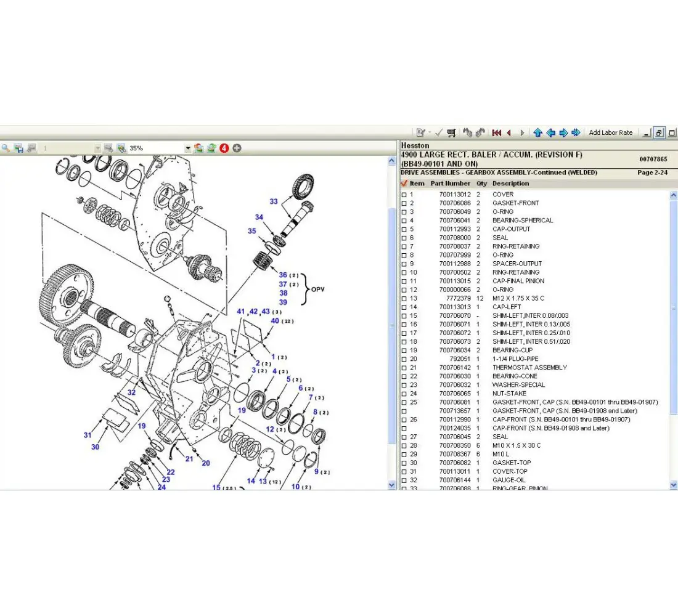
Task: Click the Add Labor Rate button
Action: point(610,132)
